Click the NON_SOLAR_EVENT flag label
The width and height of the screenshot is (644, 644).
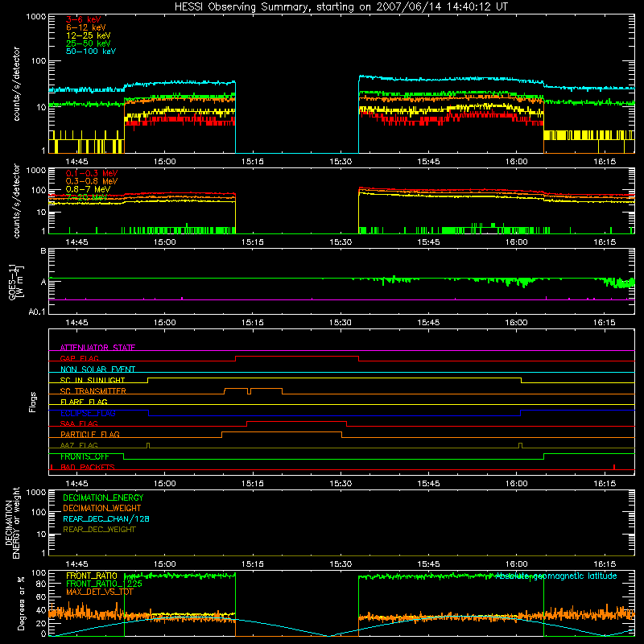click(97, 369)
